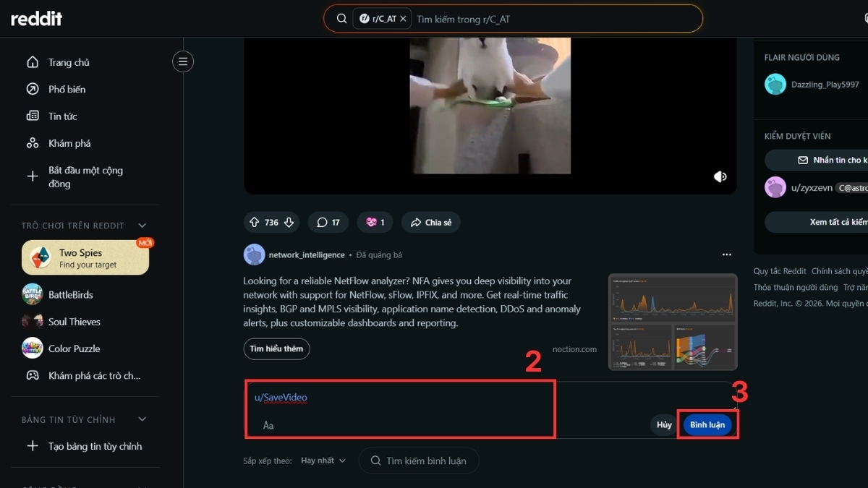Share the post using Chia sẻ
Viewport: 868px width, 488px height.
coord(430,222)
